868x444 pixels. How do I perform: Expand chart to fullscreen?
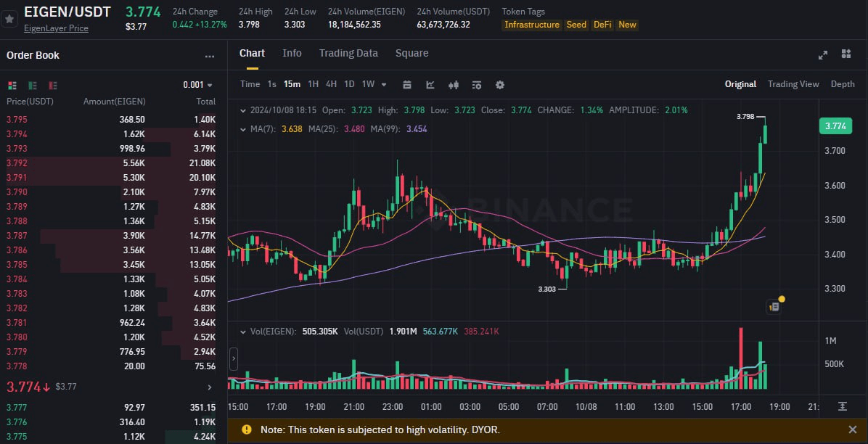(822, 55)
